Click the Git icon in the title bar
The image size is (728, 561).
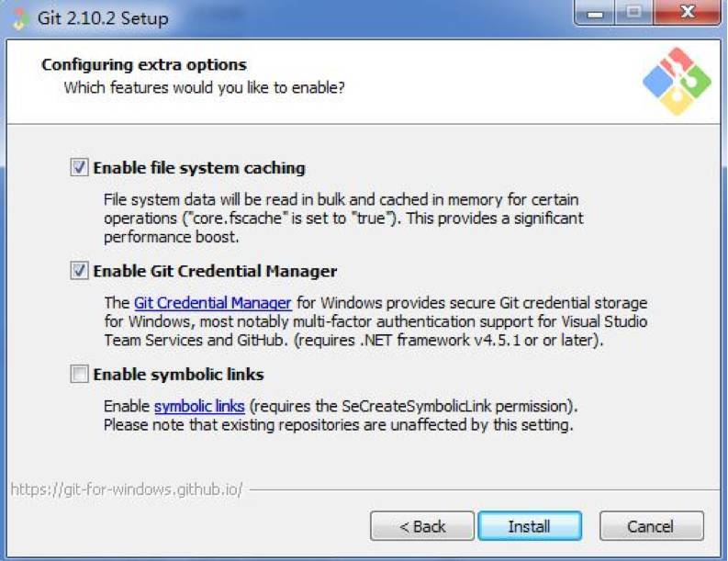pyautogui.click(x=20, y=18)
